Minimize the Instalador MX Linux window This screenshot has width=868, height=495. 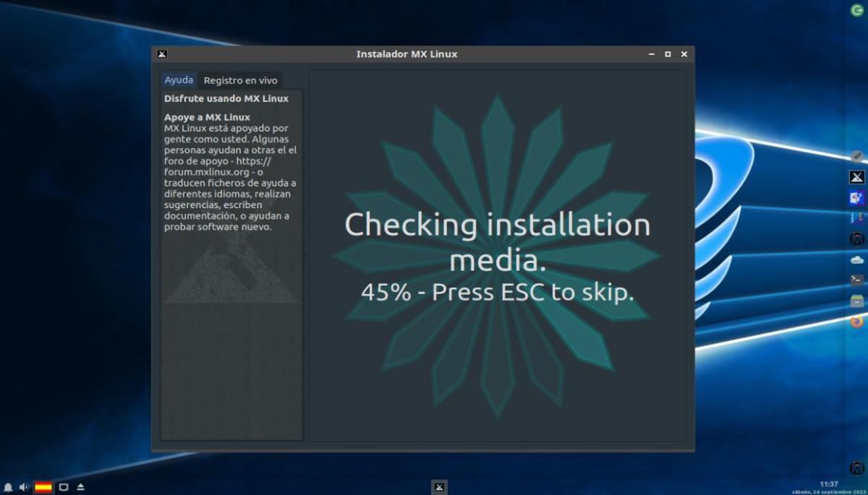pyautogui.click(x=652, y=54)
